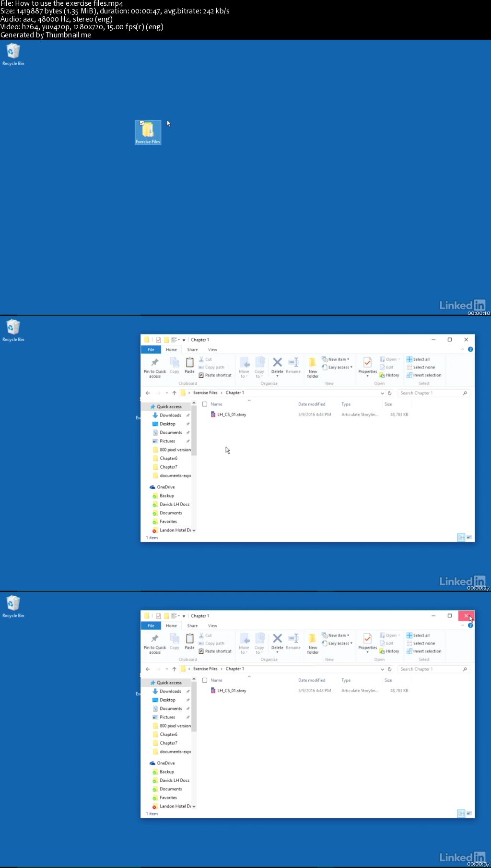Click Up arrow navigation in 00:00:27 frame
Viewport: 491px width, 868px height.
pyautogui.click(x=174, y=393)
